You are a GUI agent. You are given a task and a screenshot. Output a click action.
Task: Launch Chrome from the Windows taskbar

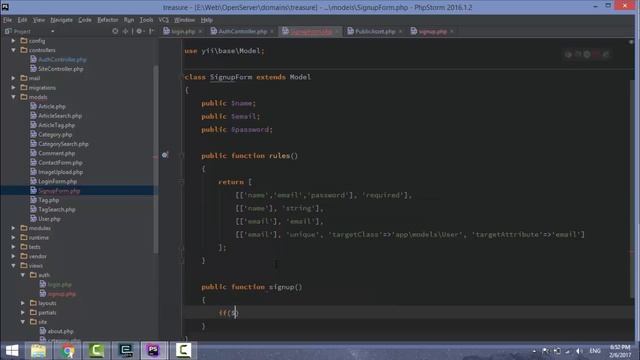pos(67,351)
